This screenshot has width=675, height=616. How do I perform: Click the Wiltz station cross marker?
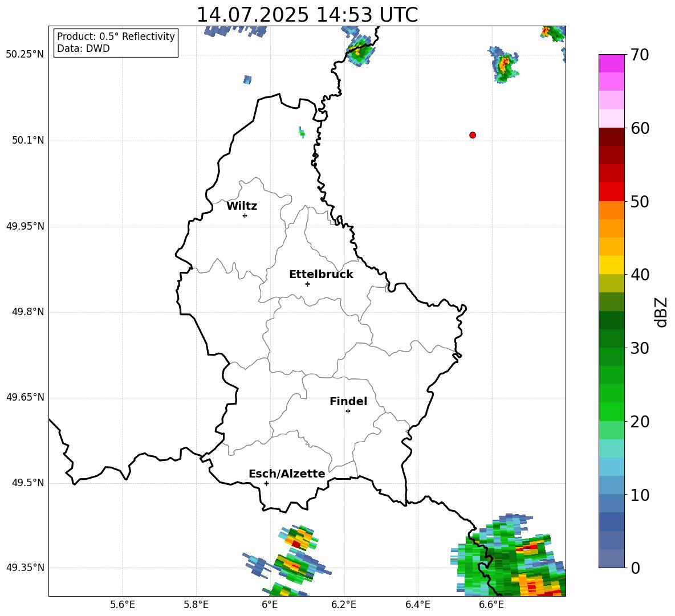coord(245,215)
